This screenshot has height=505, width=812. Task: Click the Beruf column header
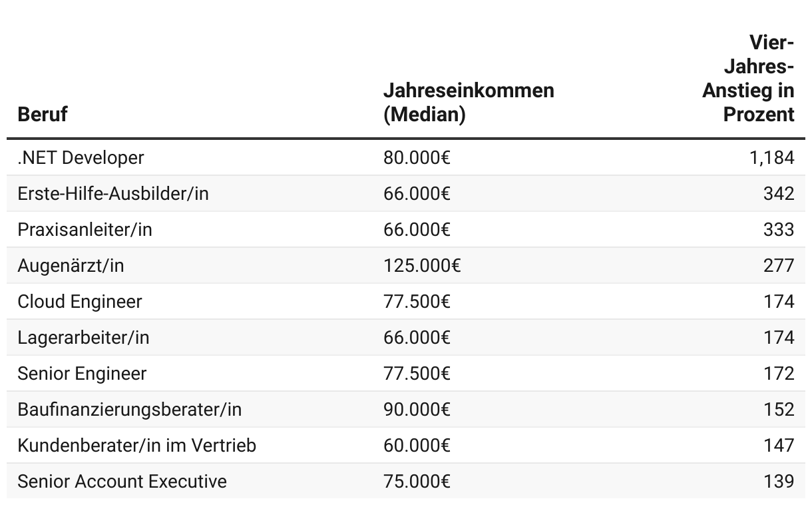(43, 114)
